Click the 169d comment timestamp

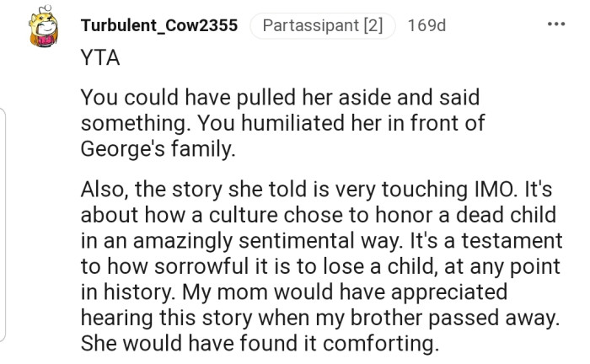click(426, 26)
